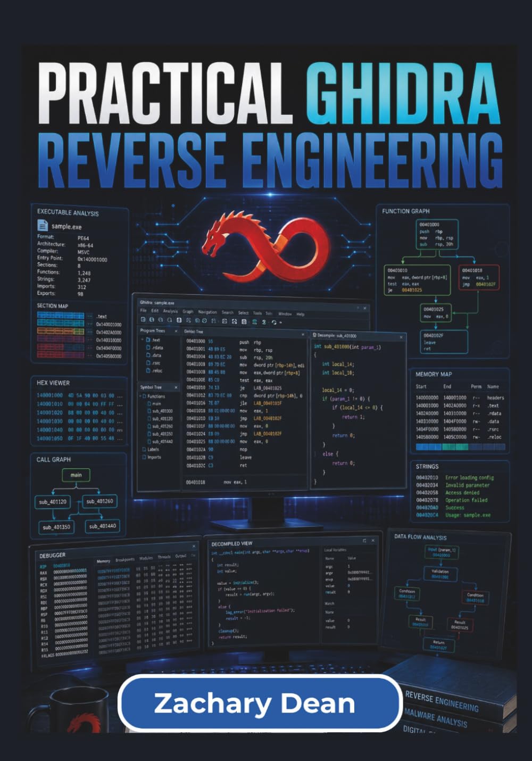Viewport: 532px width, 761px height.
Task: Click the Validation node in Data Flow Analysis
Action: click(x=440, y=574)
